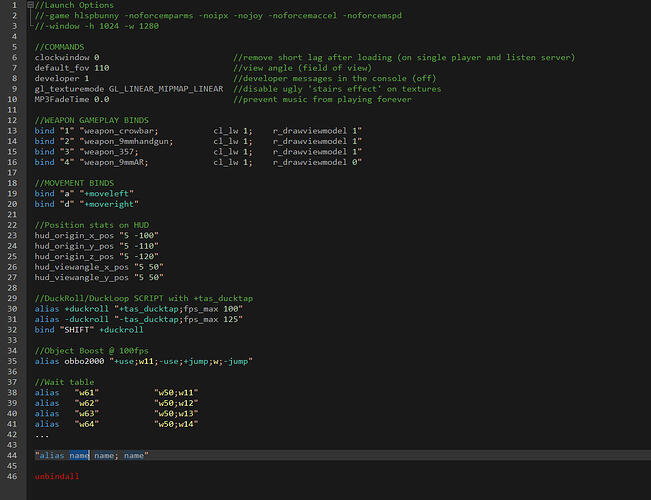Click the 'weapon_crowbar' bind string
The image size is (651, 500).
[121, 131]
